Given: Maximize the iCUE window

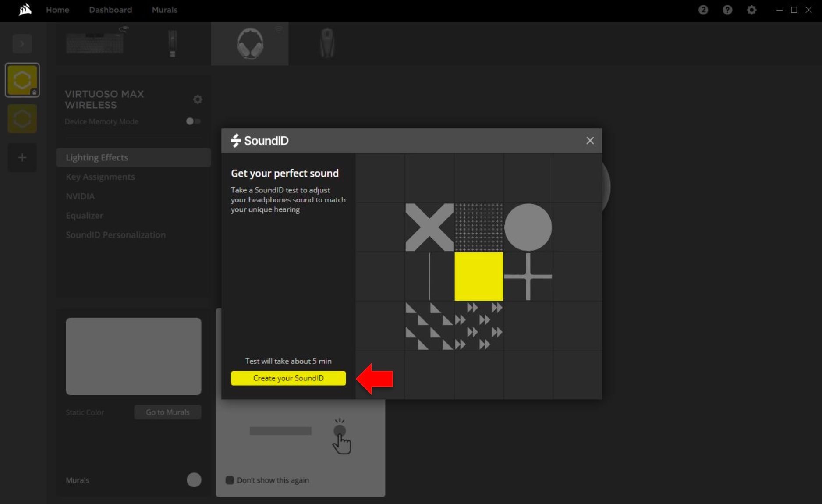Looking at the screenshot, I should [x=794, y=10].
